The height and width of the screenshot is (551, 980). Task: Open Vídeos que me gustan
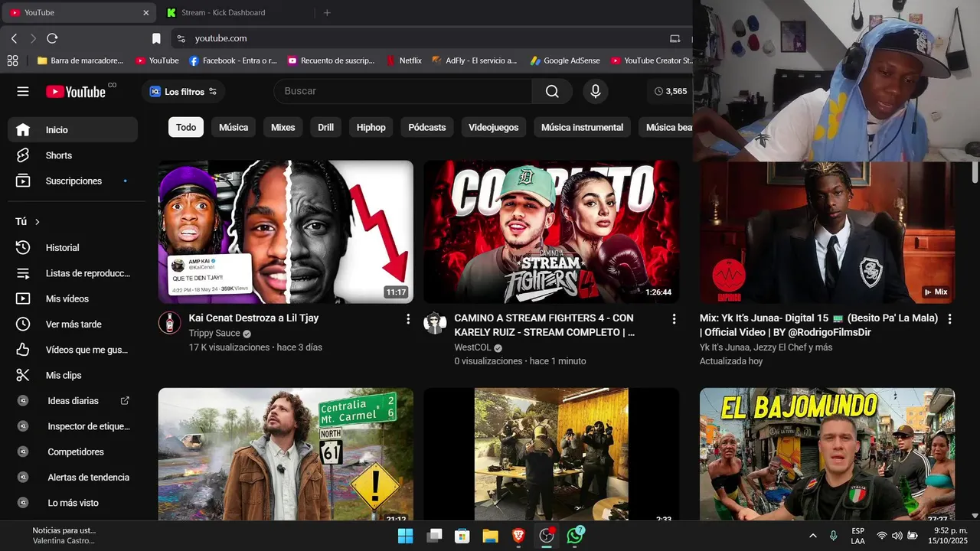73,350
